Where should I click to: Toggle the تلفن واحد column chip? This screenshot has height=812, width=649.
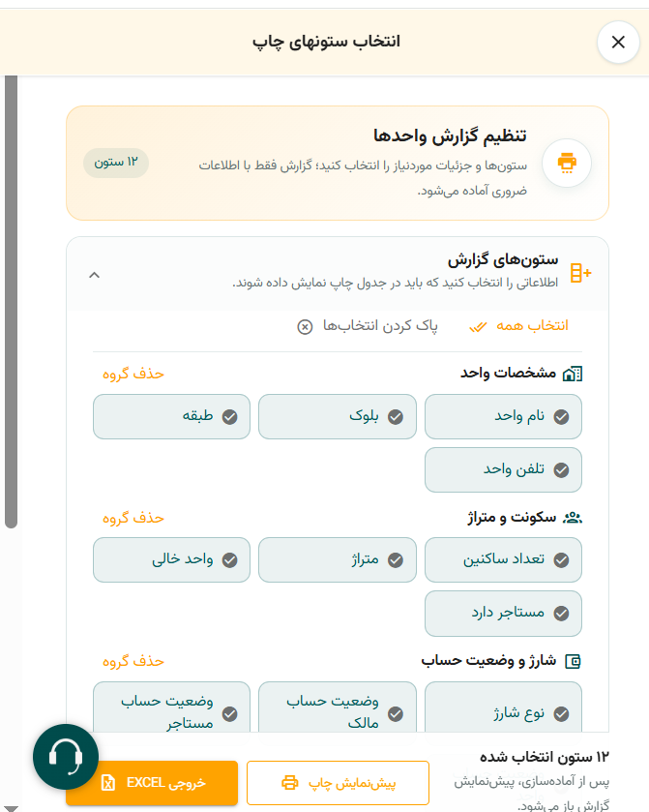point(503,469)
